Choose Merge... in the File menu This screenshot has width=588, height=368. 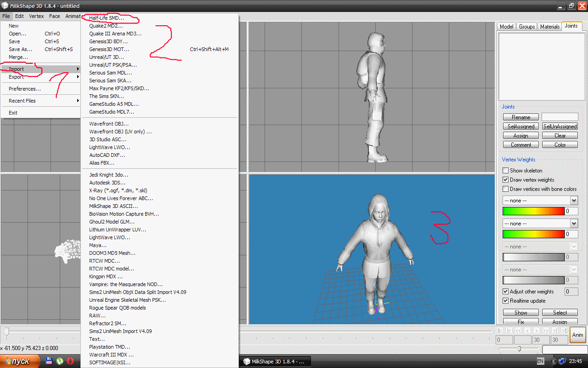tap(41, 57)
